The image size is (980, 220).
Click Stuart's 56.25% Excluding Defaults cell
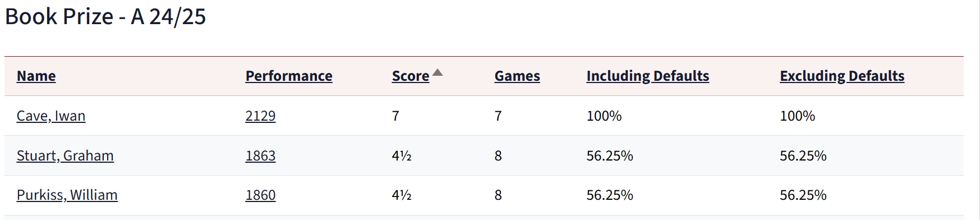(803, 155)
